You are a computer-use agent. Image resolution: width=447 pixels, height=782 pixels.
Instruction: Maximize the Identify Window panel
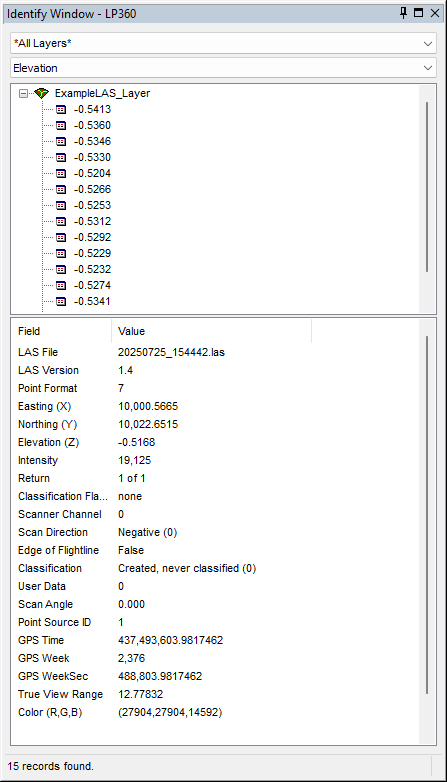(419, 13)
